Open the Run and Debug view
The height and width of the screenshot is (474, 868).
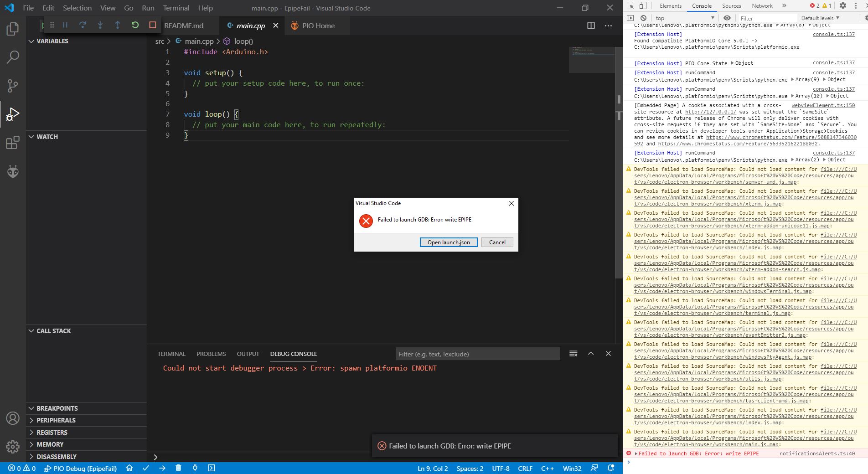[13, 114]
